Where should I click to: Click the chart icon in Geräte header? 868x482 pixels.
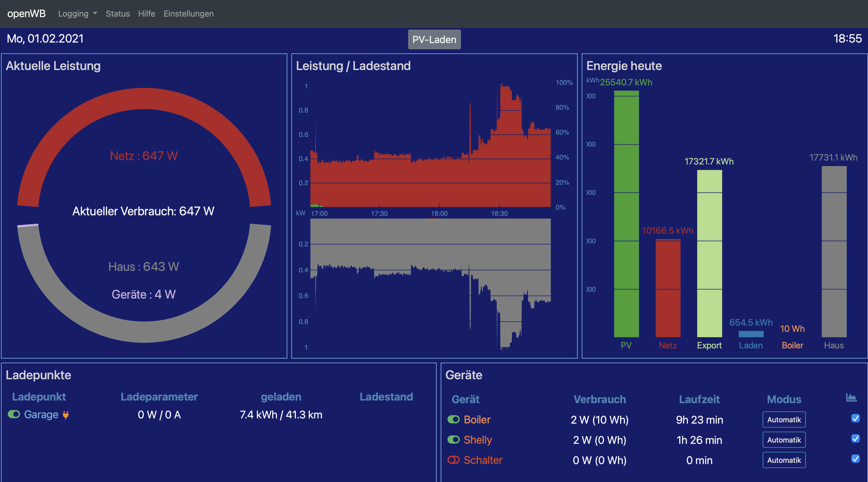(x=851, y=398)
